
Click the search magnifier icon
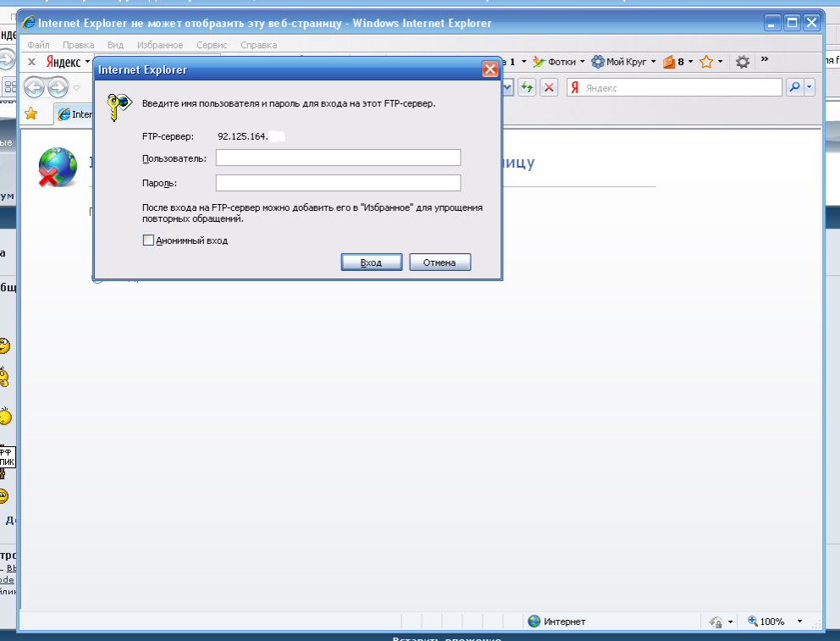(x=794, y=87)
